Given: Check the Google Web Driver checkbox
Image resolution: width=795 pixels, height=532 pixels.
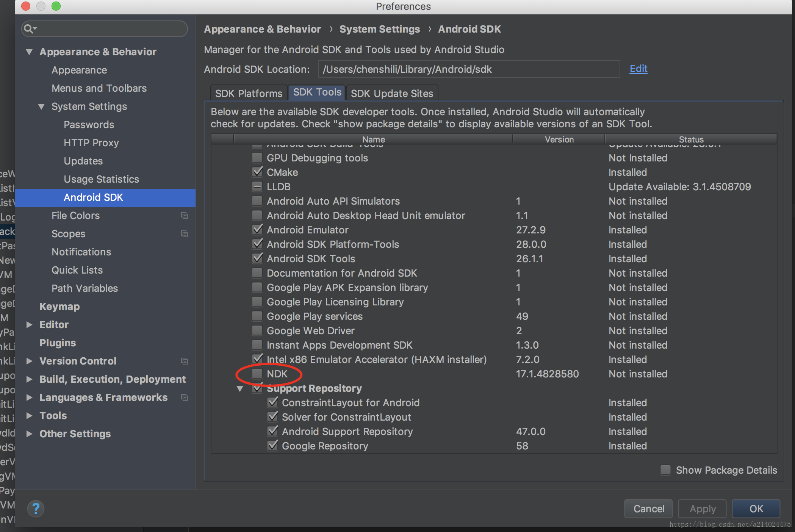Looking at the screenshot, I should tap(257, 330).
